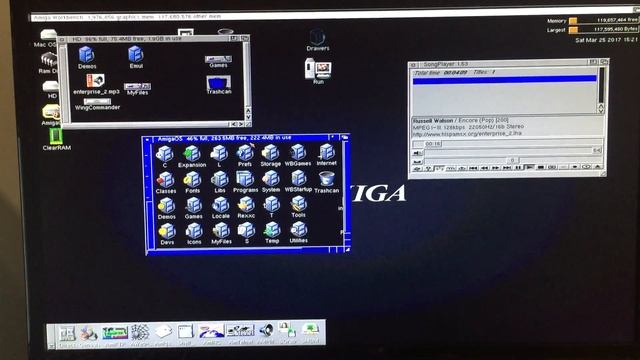Screen dimensions: 640x360
Task: Pause playback in SongPlayer
Action: (x=518, y=168)
